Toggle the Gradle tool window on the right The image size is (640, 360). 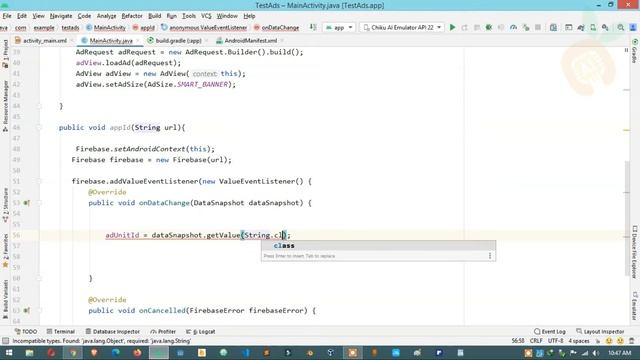click(x=635, y=51)
